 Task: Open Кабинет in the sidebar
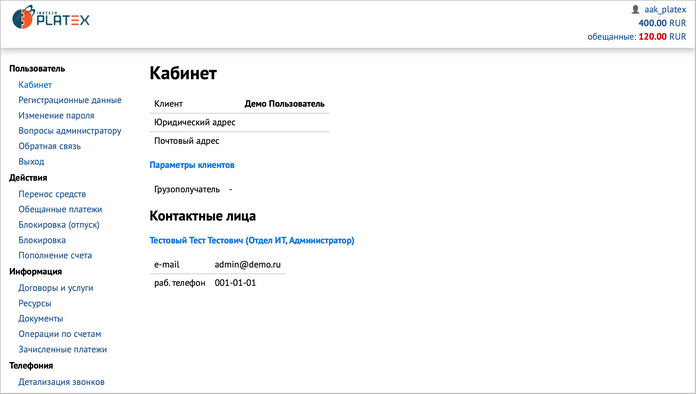[x=35, y=85]
